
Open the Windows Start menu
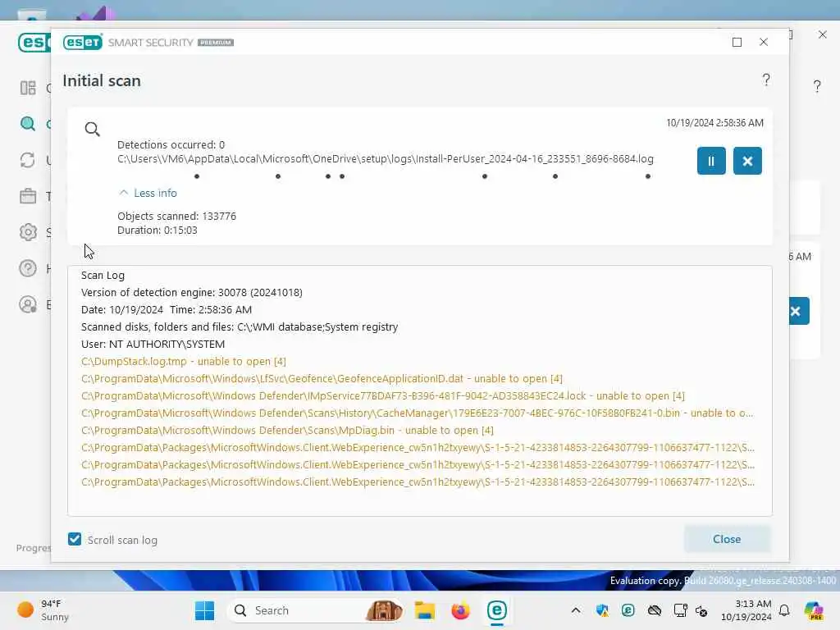click(x=204, y=610)
